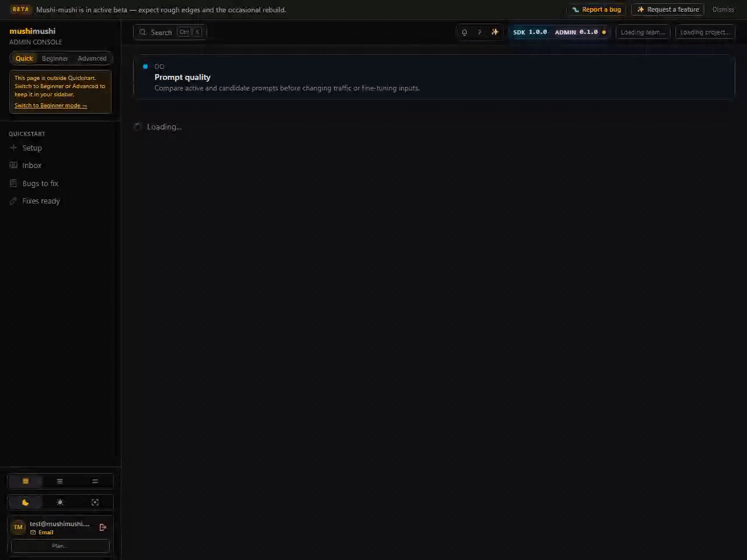Select the Advanced mode tab
The width and height of the screenshot is (747, 560).
(92, 58)
